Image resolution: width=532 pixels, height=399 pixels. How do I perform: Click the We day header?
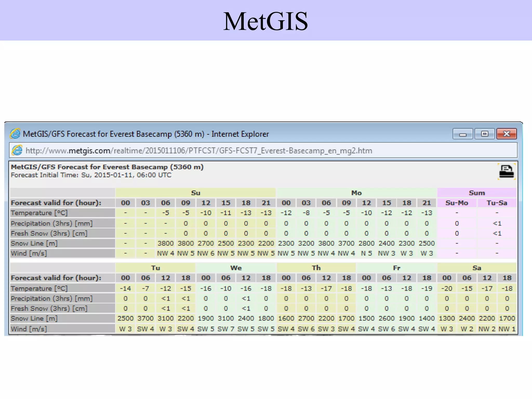click(x=236, y=268)
